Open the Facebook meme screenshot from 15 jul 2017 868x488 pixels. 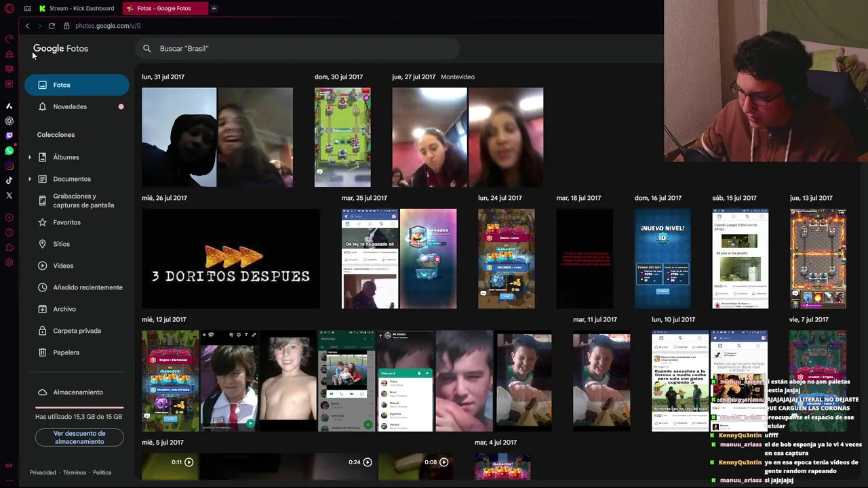point(741,259)
